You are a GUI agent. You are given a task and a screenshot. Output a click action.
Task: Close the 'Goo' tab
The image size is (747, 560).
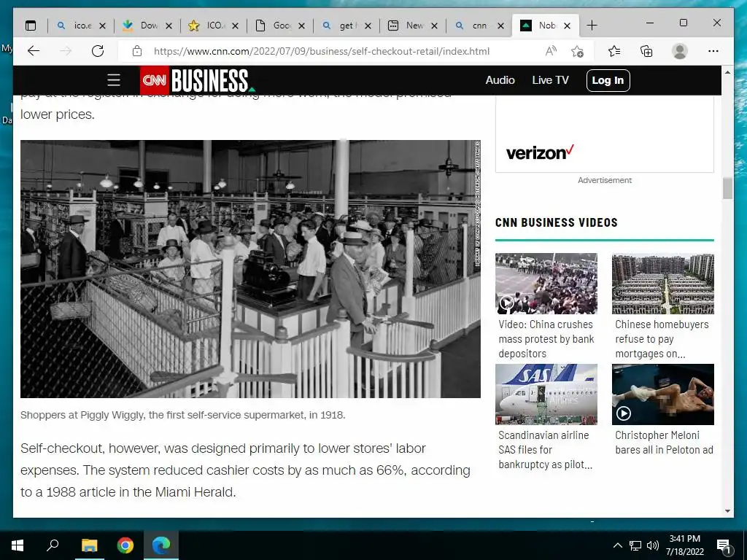(301, 26)
